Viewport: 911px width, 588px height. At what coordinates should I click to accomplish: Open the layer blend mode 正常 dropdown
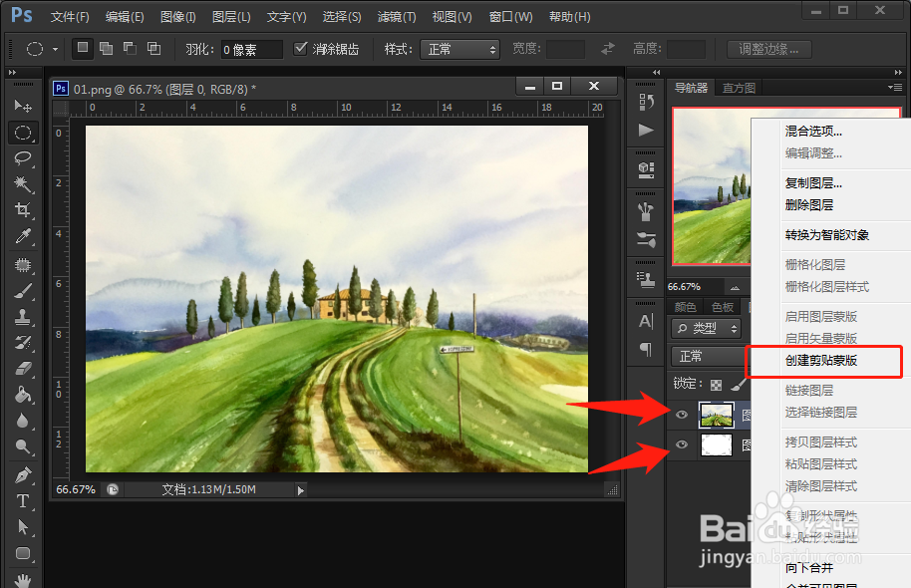[710, 356]
